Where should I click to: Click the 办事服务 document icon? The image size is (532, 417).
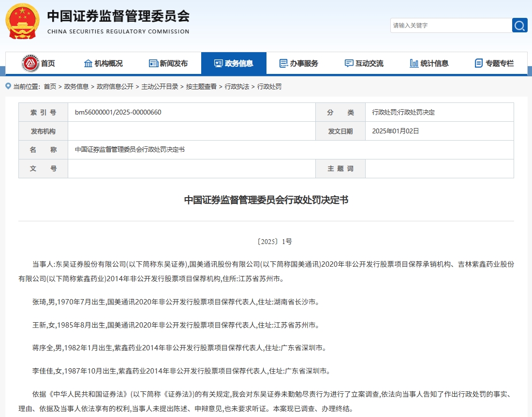pyautogui.click(x=284, y=63)
